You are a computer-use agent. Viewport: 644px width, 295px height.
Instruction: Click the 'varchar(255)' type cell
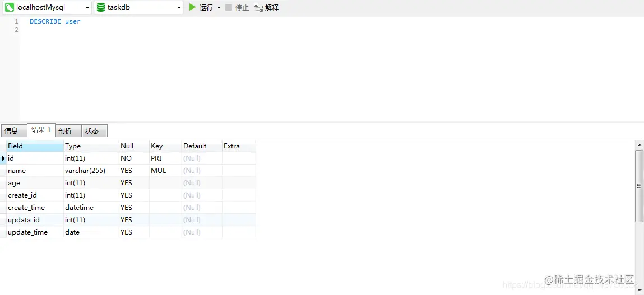91,170
